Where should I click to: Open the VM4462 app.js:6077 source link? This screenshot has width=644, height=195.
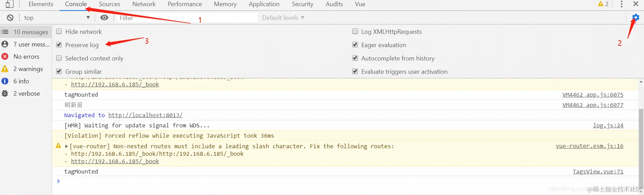593,105
